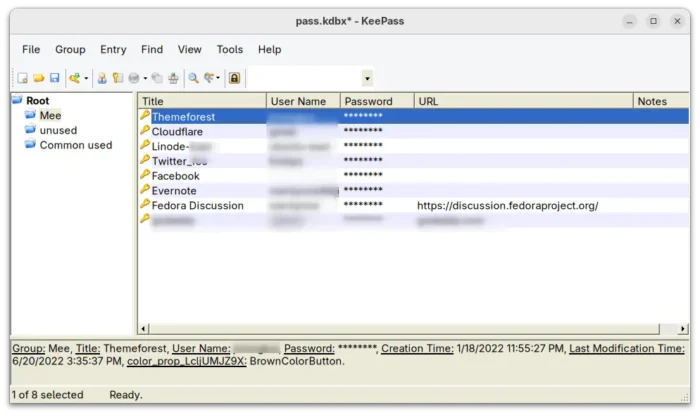Sort entries by the Title column header

201,101
